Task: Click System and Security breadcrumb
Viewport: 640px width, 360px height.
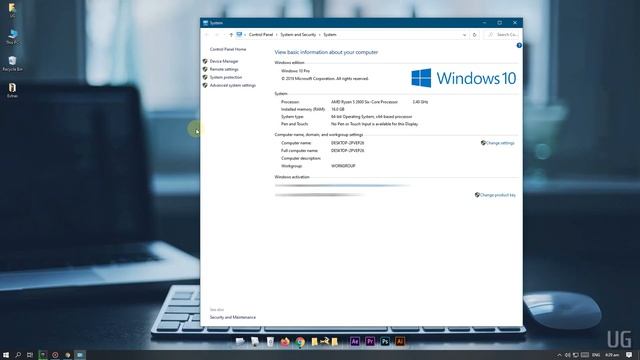Action: 298,35
